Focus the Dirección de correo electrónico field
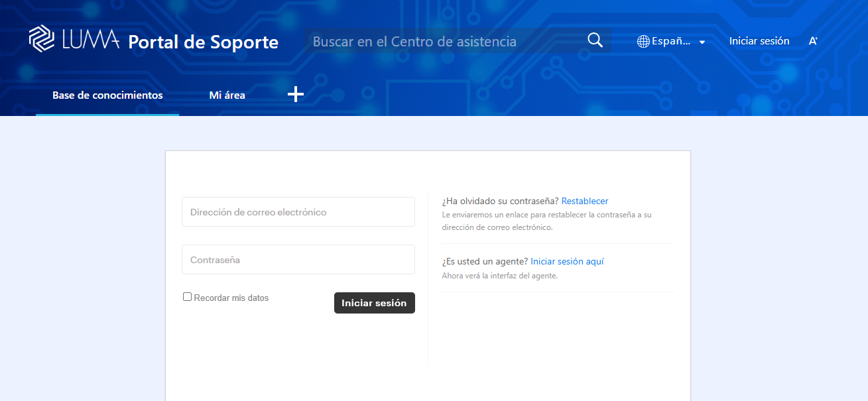Viewport: 868px width, 401px height. pos(298,212)
